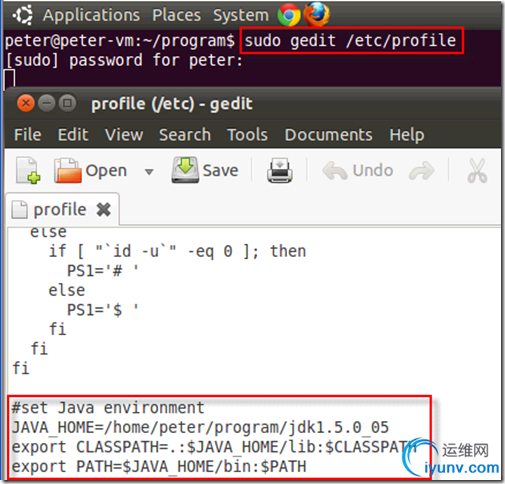
Task: Open the File menu in gedit
Action: click(28, 135)
